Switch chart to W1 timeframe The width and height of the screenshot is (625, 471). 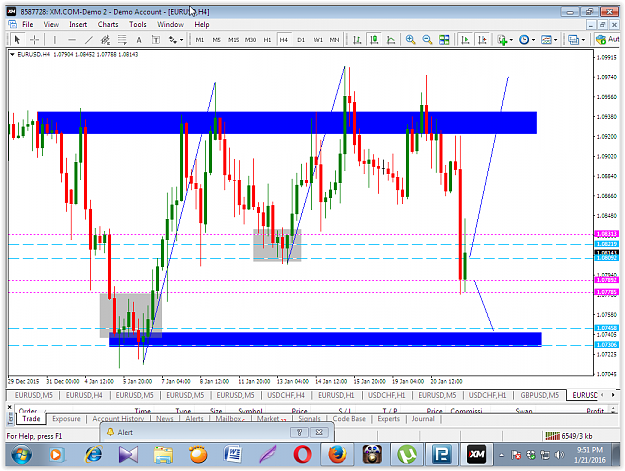point(318,39)
